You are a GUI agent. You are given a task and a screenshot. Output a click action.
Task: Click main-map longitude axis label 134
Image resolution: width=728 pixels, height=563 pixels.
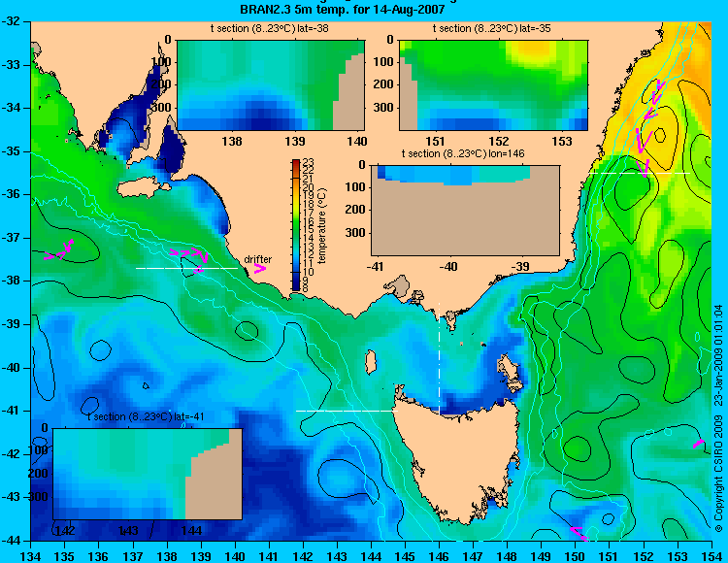point(30,556)
